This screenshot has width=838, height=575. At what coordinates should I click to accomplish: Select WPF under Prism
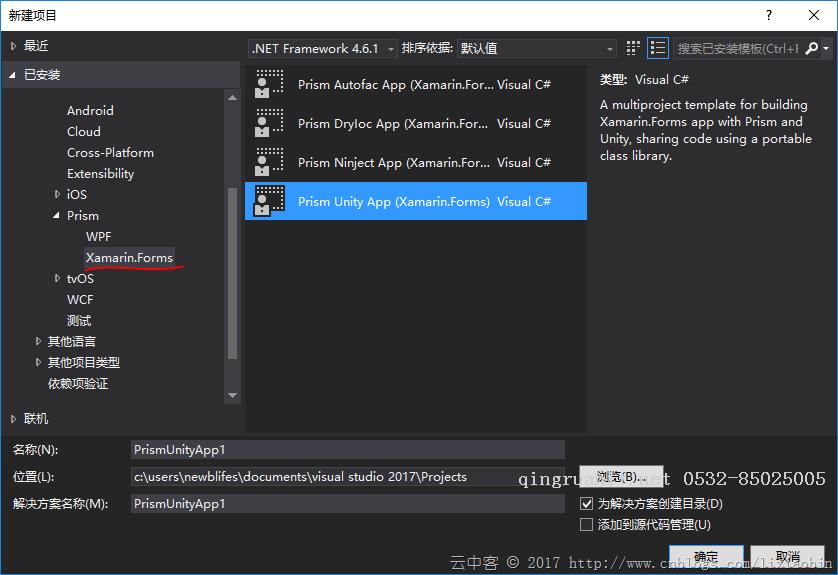98,236
